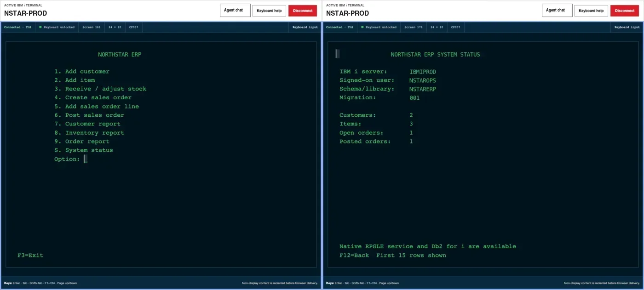Select '6. Post sales order'

89,115
